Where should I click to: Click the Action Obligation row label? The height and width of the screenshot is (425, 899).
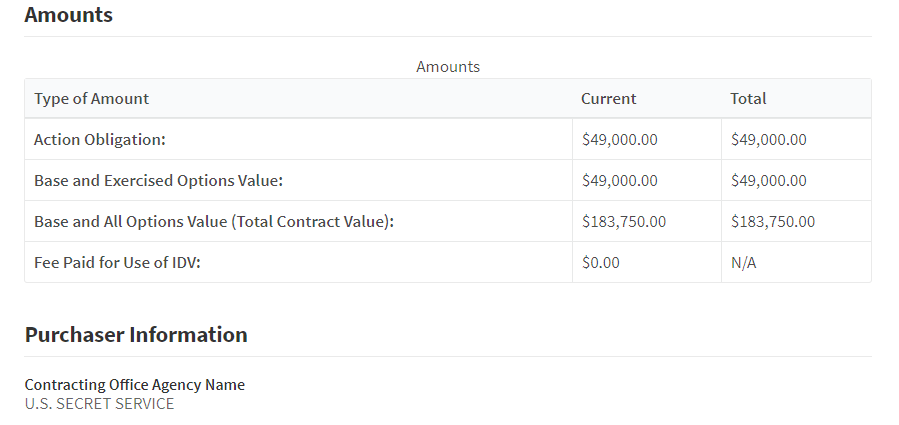point(99,140)
